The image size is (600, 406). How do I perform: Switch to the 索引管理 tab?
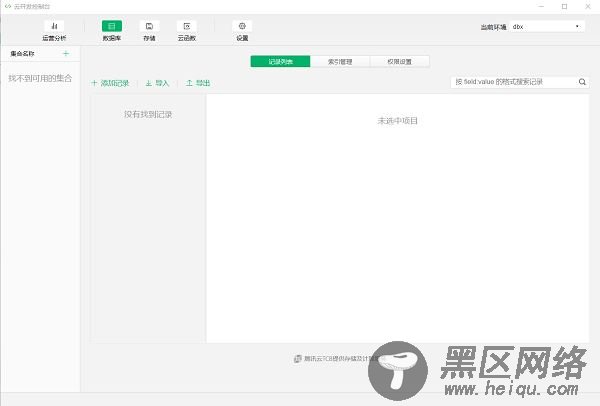[339, 62]
